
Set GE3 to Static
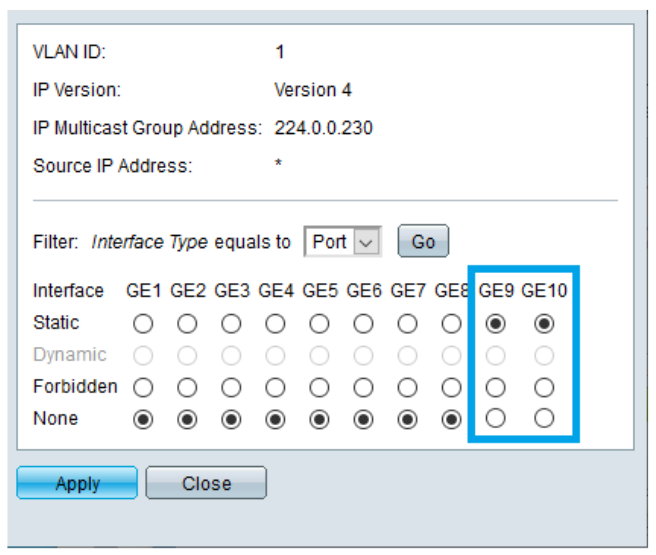click(x=231, y=324)
